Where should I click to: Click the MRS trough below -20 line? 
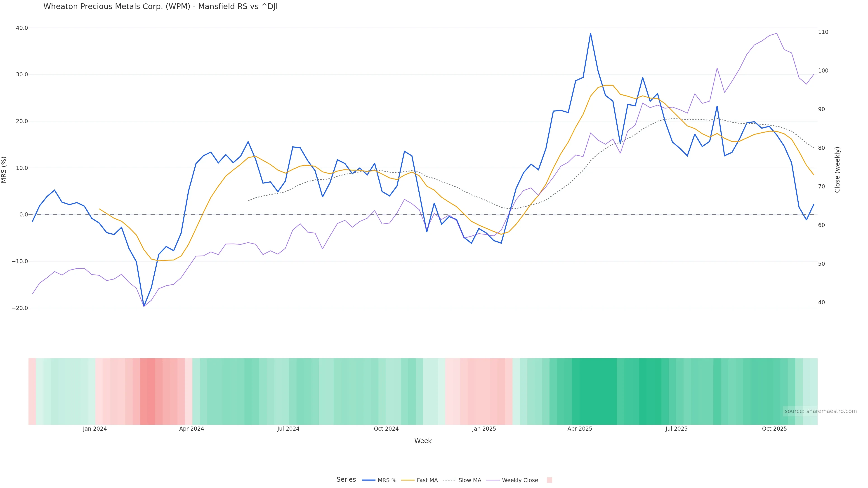coord(144,306)
